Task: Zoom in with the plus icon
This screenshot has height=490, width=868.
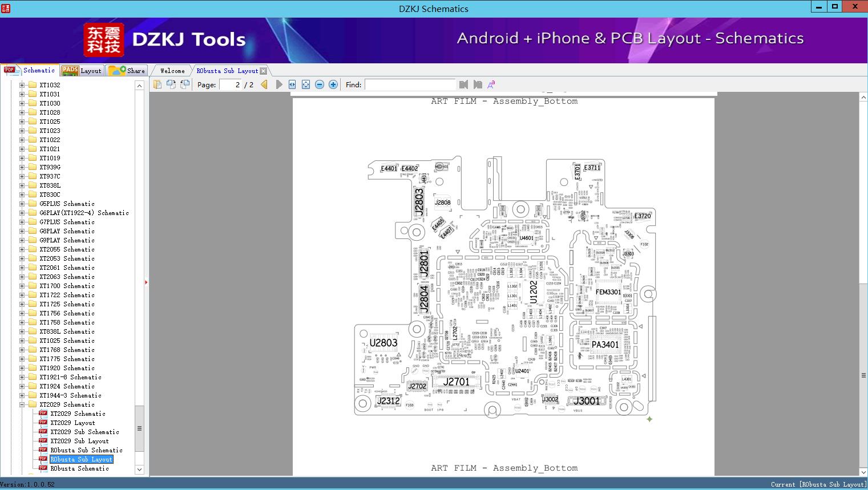Action: (x=333, y=84)
